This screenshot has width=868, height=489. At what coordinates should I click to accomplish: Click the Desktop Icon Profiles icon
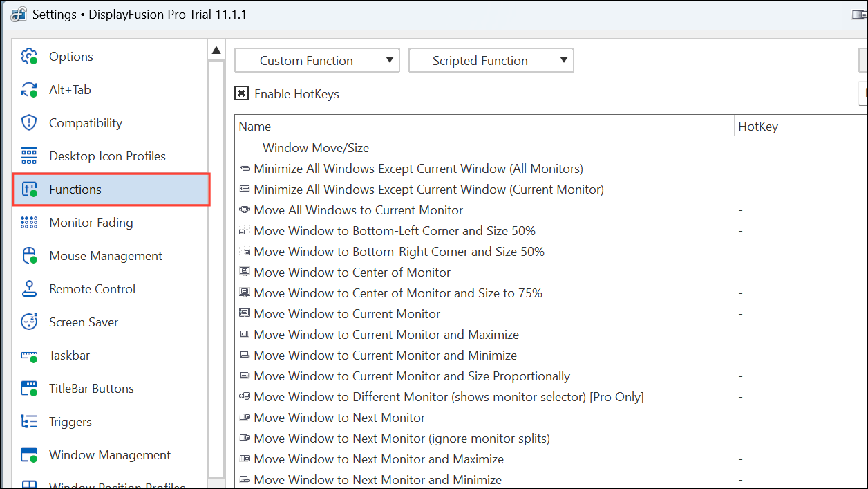[x=29, y=156]
